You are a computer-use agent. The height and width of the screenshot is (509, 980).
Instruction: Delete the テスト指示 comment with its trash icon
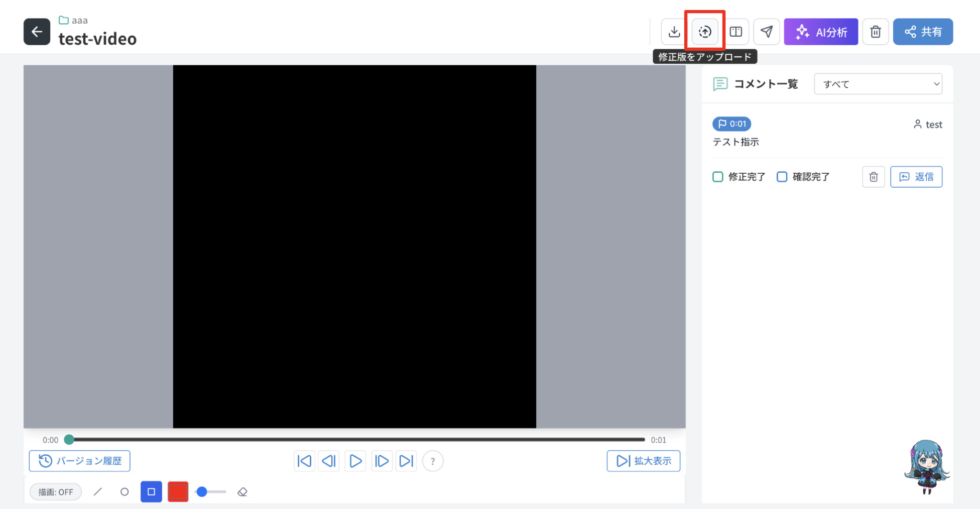point(874,177)
